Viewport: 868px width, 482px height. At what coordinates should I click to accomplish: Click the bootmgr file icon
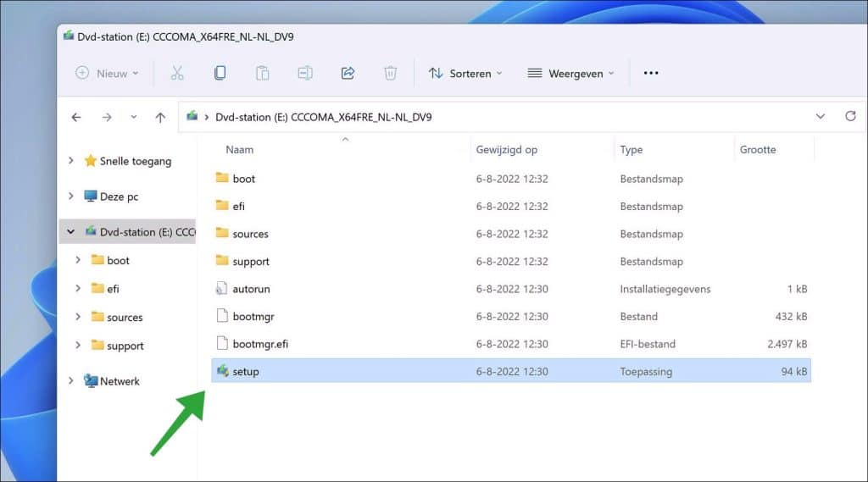(222, 316)
